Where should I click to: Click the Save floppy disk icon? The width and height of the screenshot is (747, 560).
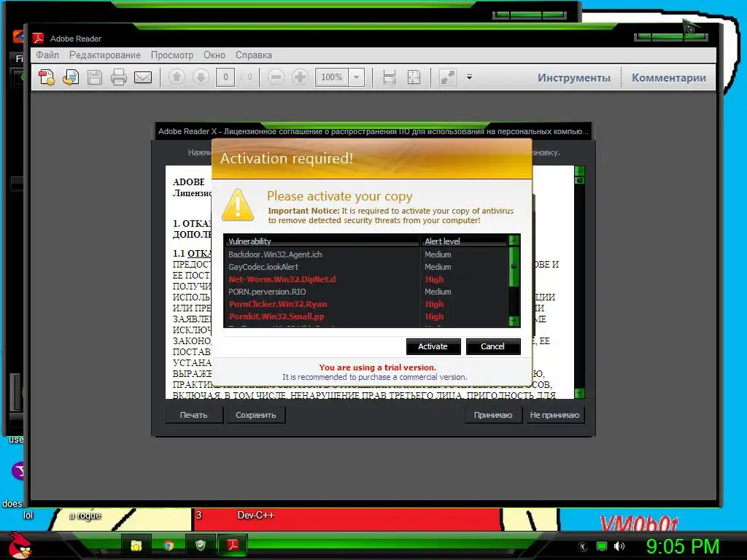(95, 77)
